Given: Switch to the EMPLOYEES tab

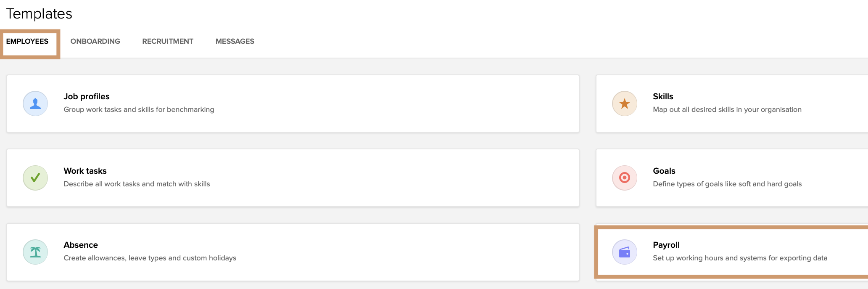Looking at the screenshot, I should coord(27,41).
